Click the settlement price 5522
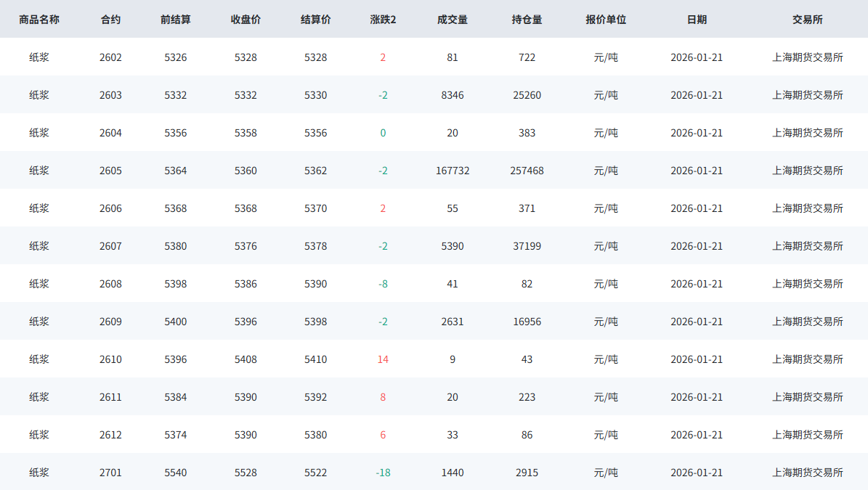The height and width of the screenshot is (490, 868). coord(315,473)
